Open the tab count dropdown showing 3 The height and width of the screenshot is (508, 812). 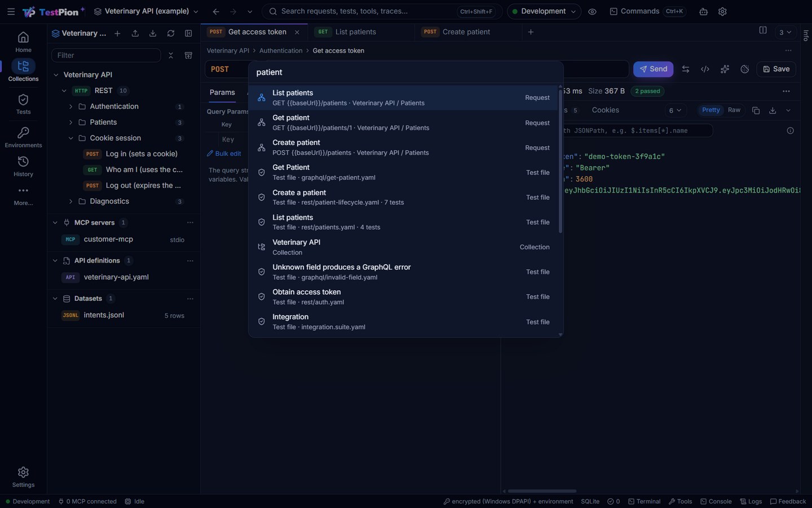(785, 32)
